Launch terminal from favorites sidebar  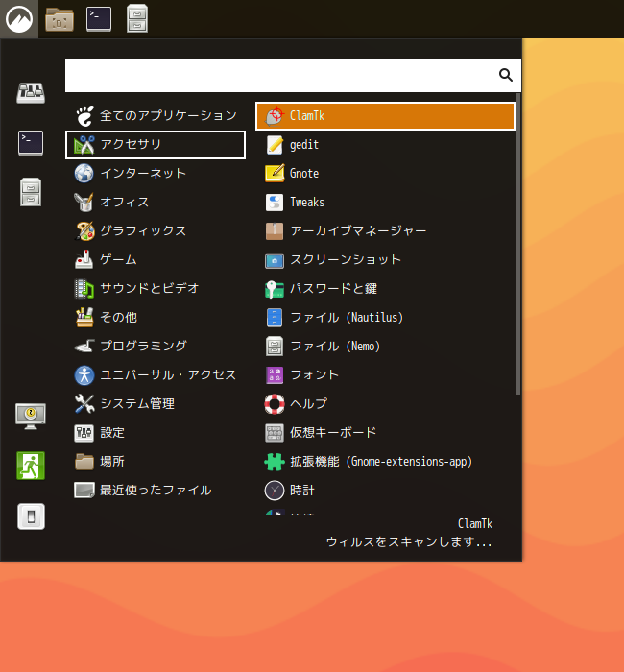[31, 143]
